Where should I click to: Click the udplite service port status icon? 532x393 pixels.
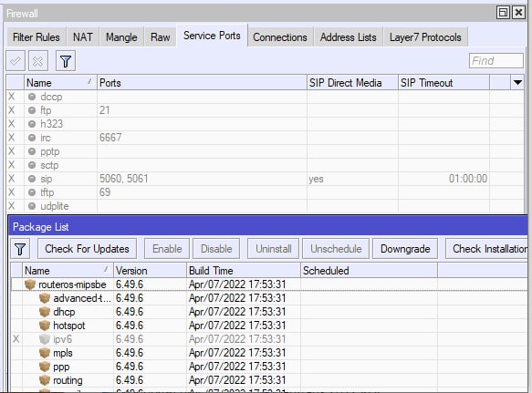32,206
